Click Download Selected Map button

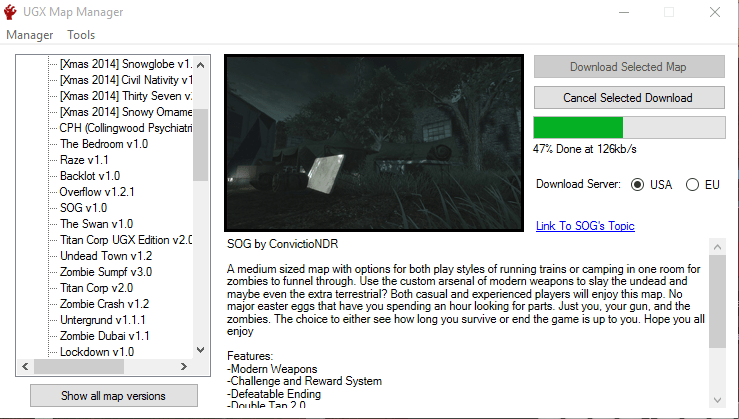click(x=629, y=67)
